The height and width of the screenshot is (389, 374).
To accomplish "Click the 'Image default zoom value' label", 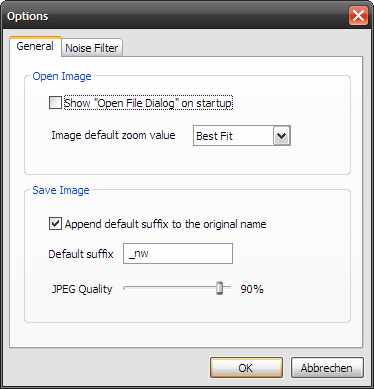I will [113, 135].
